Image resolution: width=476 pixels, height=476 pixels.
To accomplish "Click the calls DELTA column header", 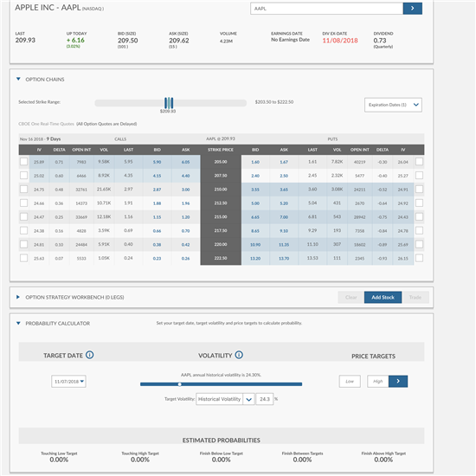I will click(x=59, y=150).
